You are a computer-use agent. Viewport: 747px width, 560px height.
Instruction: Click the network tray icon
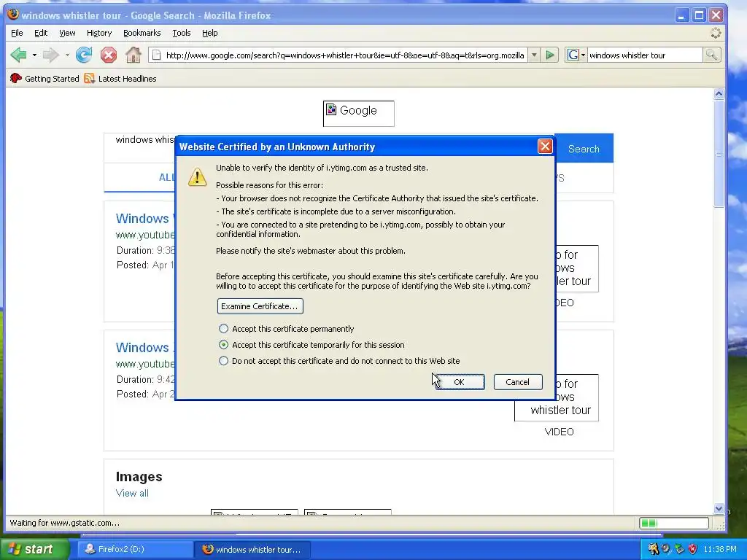(680, 549)
